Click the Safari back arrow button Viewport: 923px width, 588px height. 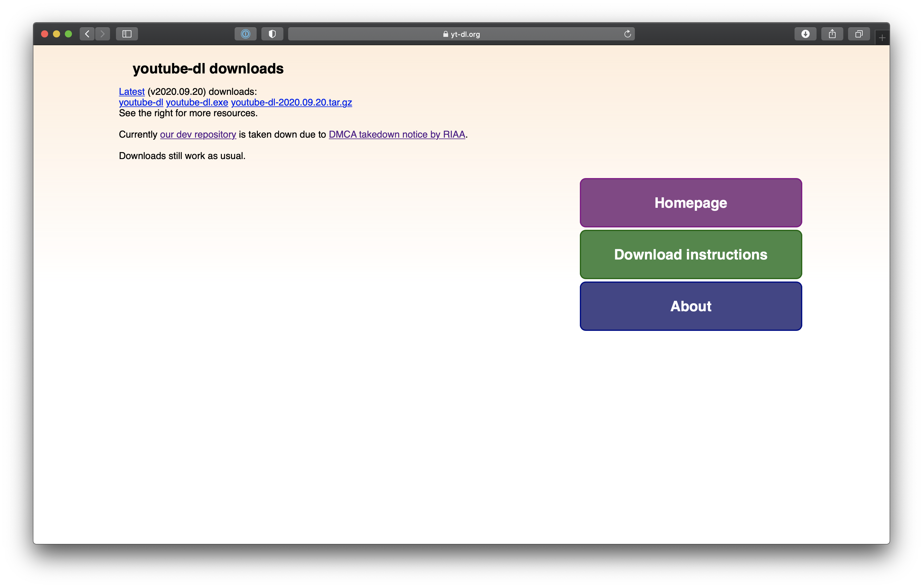[87, 34]
